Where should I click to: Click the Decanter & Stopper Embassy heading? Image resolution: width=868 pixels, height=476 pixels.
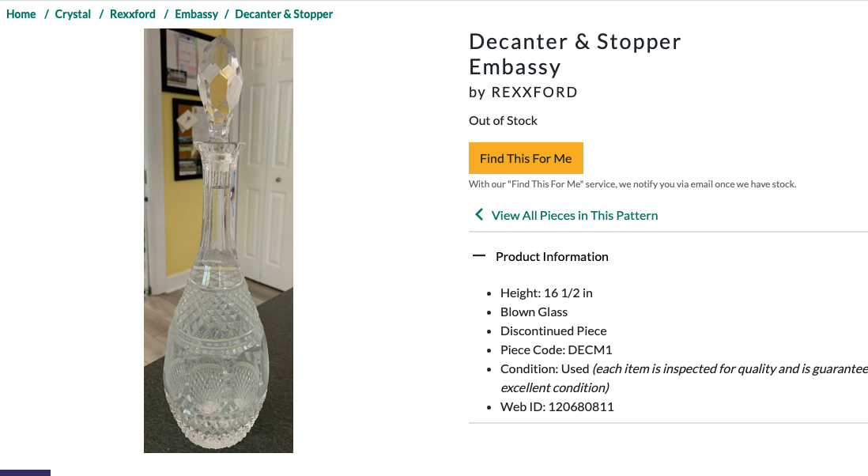pos(576,55)
